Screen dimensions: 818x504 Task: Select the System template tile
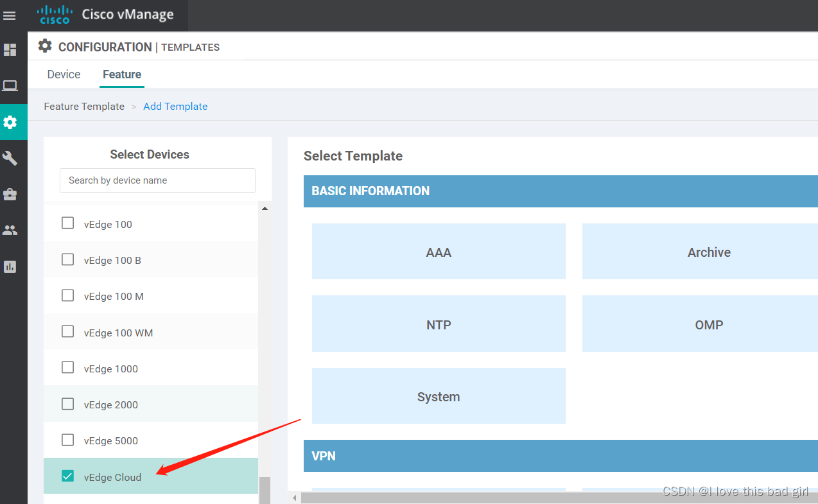click(439, 395)
